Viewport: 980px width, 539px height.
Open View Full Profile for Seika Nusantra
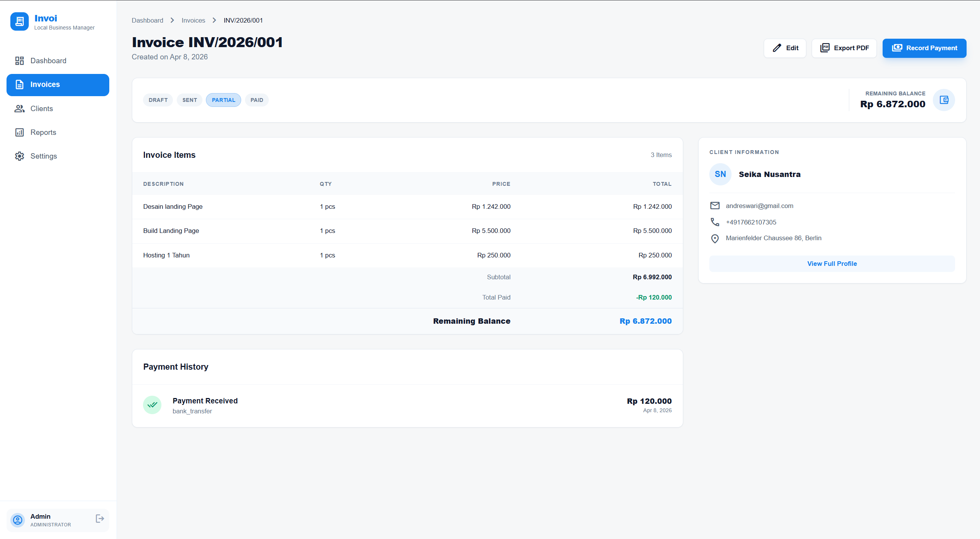(832, 264)
